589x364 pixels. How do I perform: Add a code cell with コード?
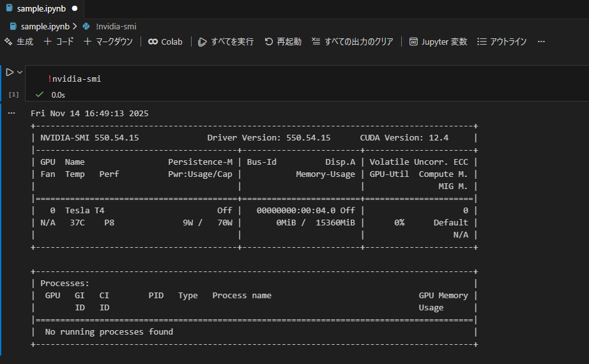point(59,42)
